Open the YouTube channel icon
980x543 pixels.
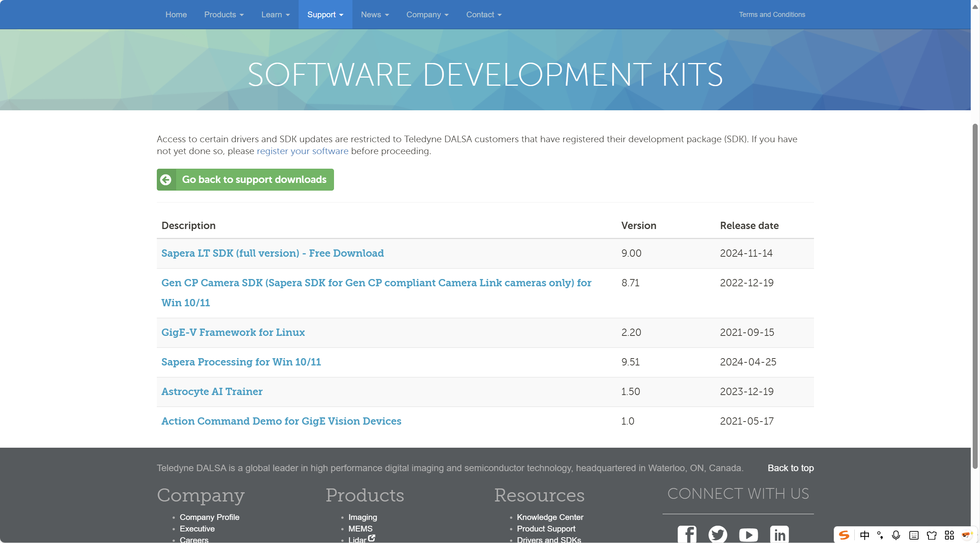[748, 534]
